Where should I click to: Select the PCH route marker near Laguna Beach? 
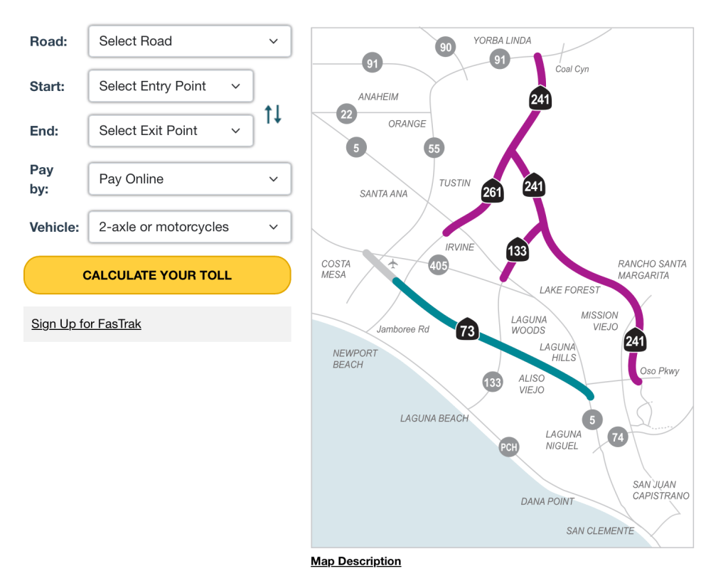point(508,447)
